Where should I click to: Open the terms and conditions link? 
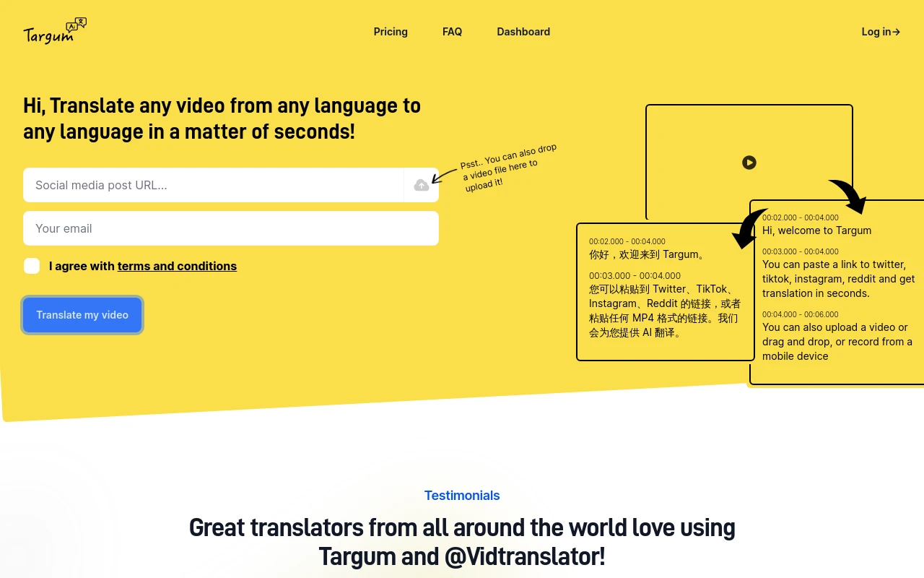click(x=177, y=266)
